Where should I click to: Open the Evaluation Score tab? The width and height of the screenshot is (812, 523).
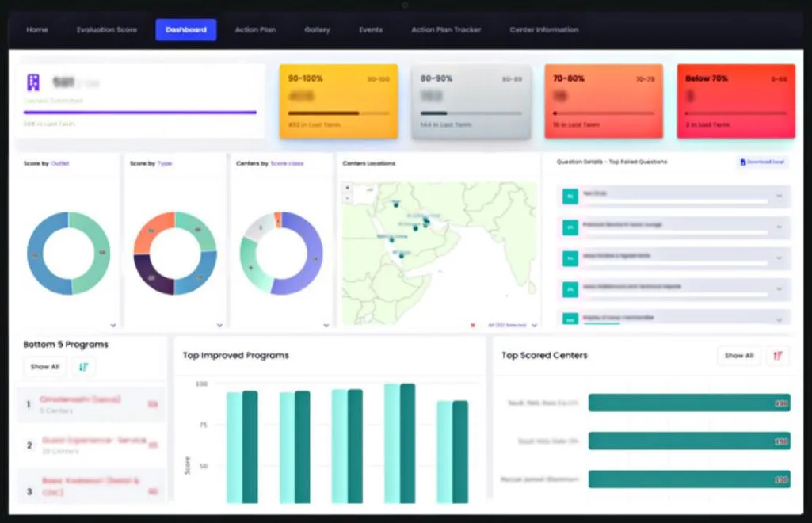tap(107, 29)
